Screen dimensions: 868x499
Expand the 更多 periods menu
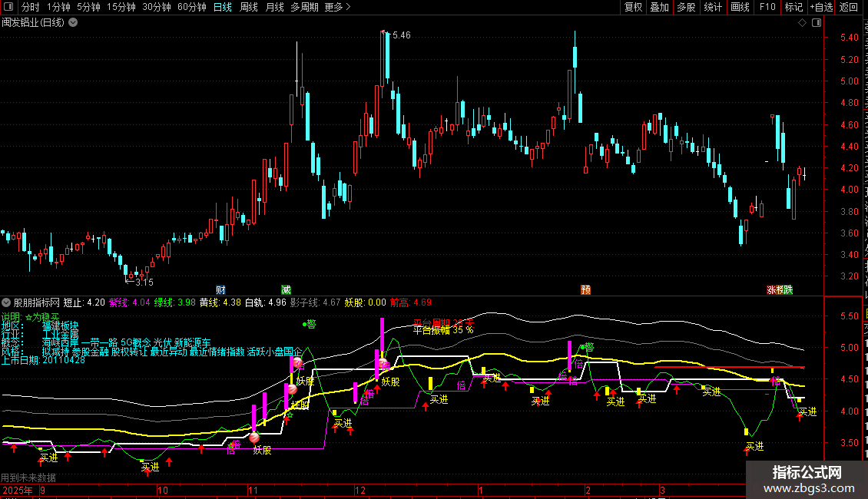tap(338, 7)
